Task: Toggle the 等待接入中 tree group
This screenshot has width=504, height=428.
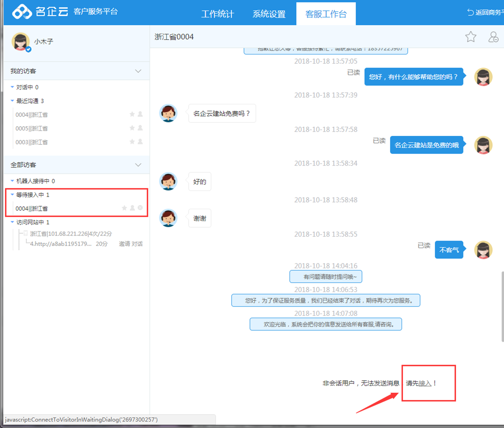Action: 12,195
